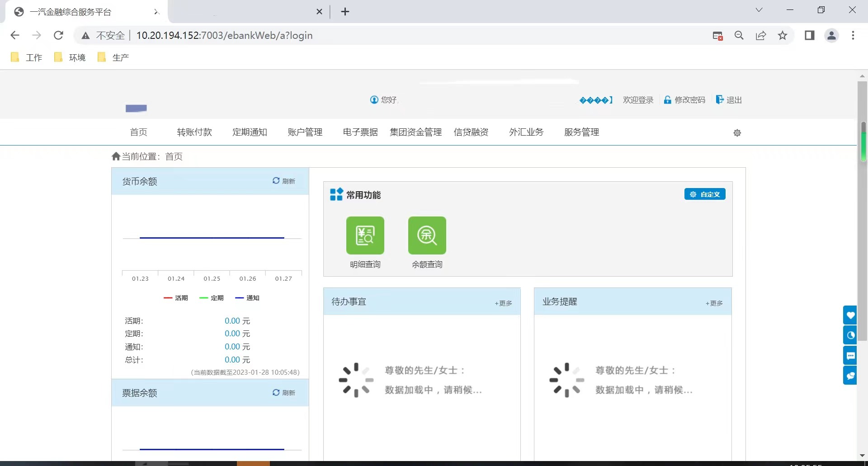The image size is (868, 466).
Task: Open the tab search dropdown chevron
Action: click(x=759, y=10)
